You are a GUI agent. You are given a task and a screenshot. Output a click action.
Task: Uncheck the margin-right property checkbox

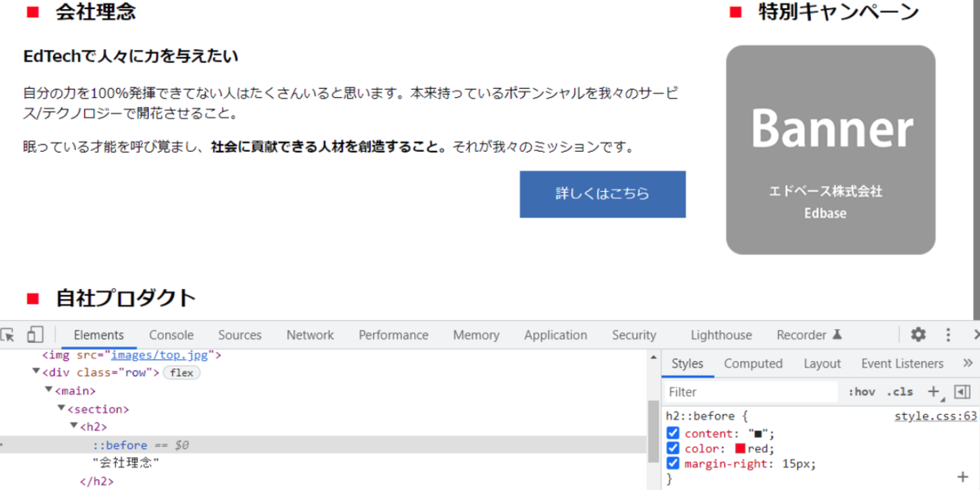tap(673, 463)
